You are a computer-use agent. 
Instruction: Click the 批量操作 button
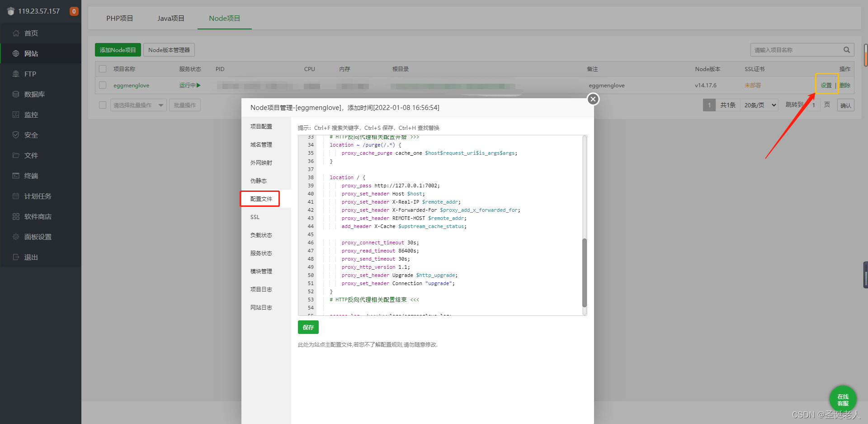coord(185,105)
